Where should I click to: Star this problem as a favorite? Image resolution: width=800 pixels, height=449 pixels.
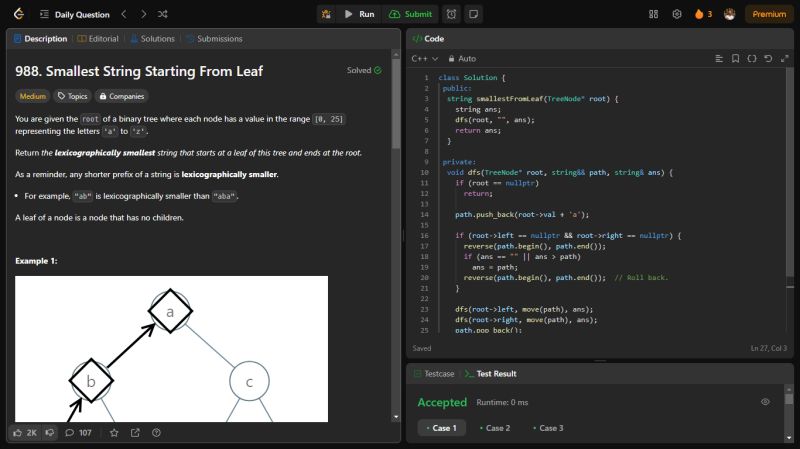click(x=114, y=433)
